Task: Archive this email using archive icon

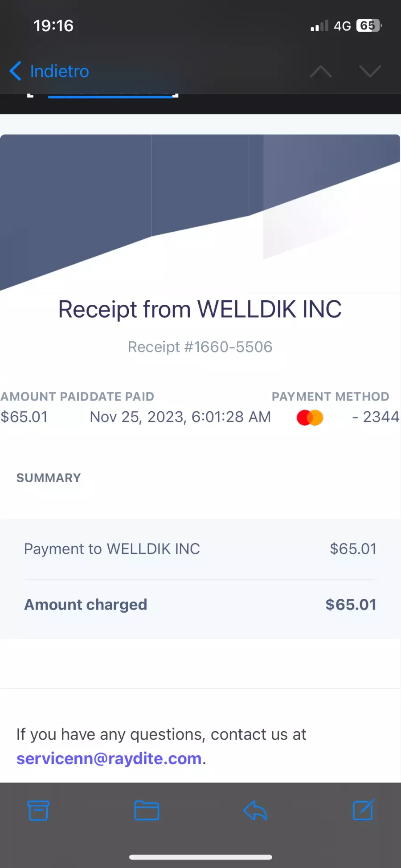Action: pos(38,810)
